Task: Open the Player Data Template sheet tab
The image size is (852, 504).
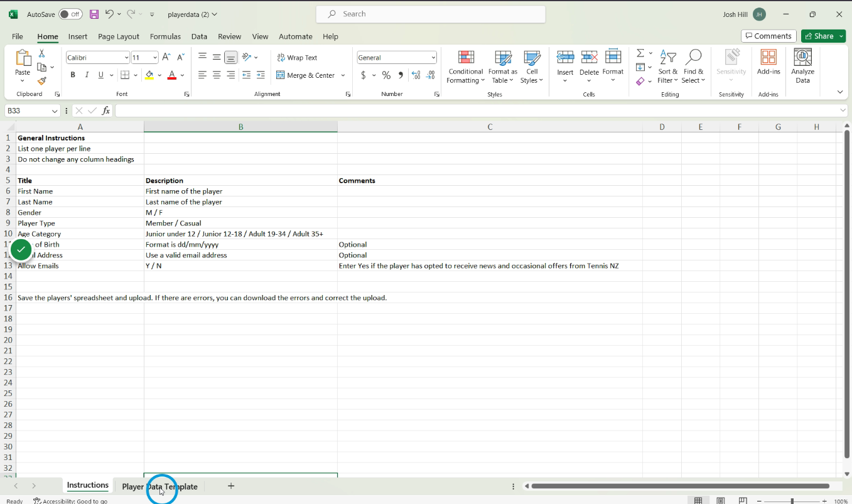Action: click(159, 486)
